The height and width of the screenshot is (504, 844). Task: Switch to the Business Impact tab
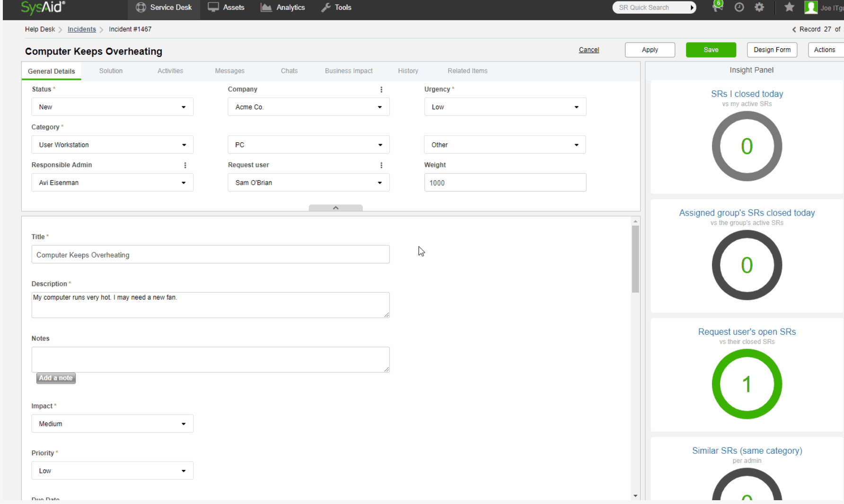click(x=349, y=71)
